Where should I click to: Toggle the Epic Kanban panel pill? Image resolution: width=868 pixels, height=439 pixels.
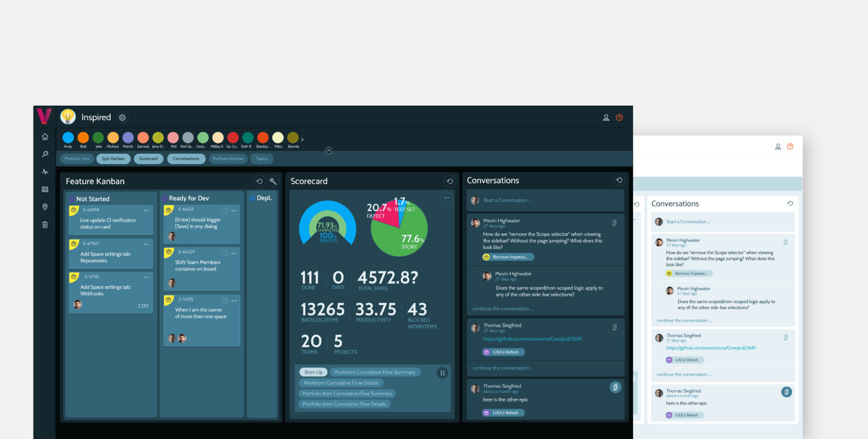(113, 159)
